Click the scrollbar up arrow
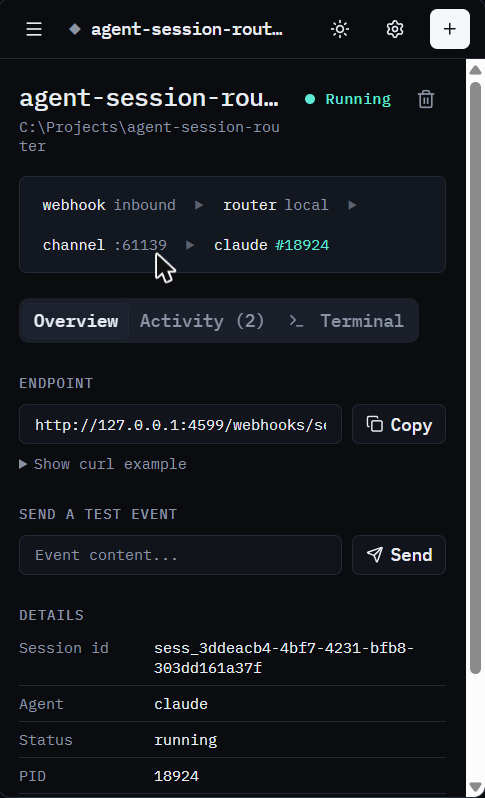 click(x=475, y=70)
